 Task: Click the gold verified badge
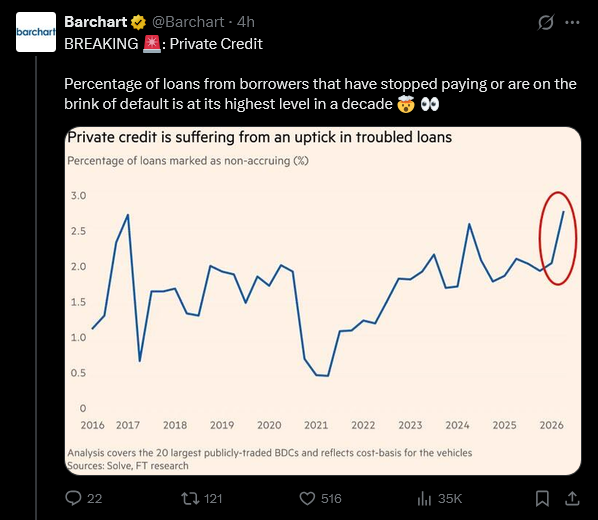138,23
